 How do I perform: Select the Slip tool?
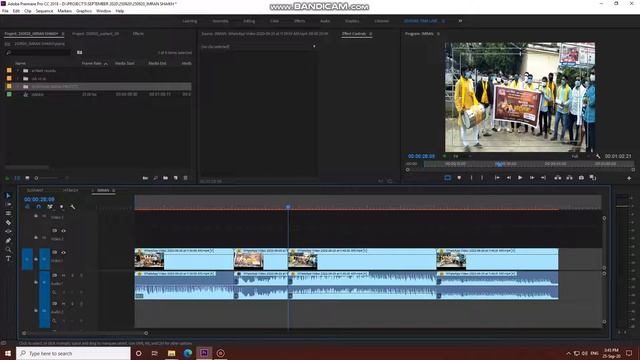[x=8, y=231]
